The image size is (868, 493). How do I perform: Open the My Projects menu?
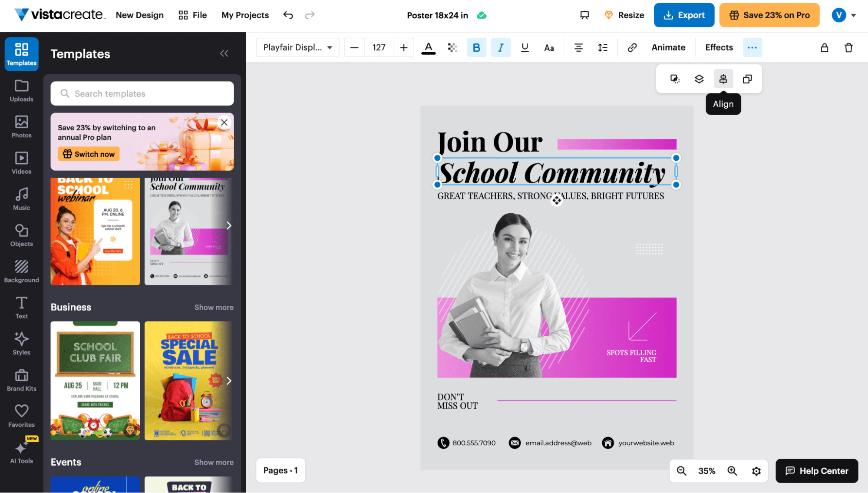(244, 15)
